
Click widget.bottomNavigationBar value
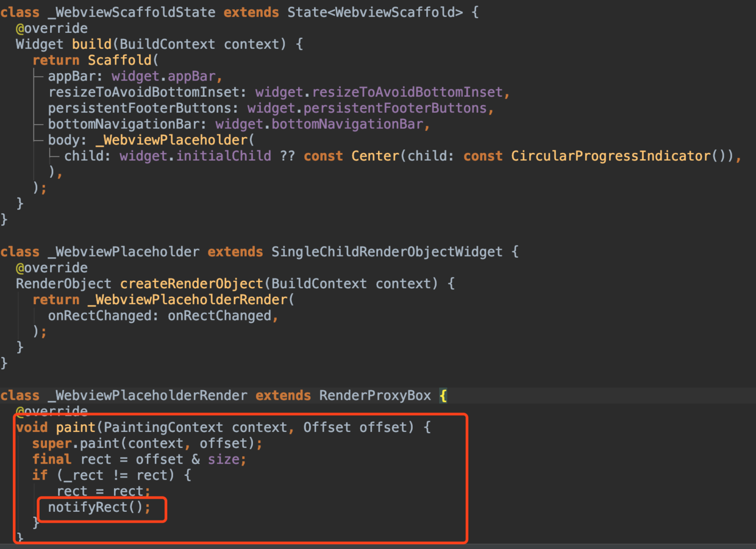point(319,124)
